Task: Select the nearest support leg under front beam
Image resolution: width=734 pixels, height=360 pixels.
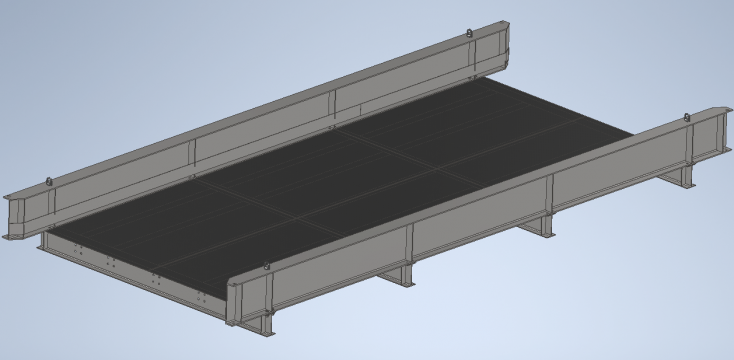Action: [262, 324]
